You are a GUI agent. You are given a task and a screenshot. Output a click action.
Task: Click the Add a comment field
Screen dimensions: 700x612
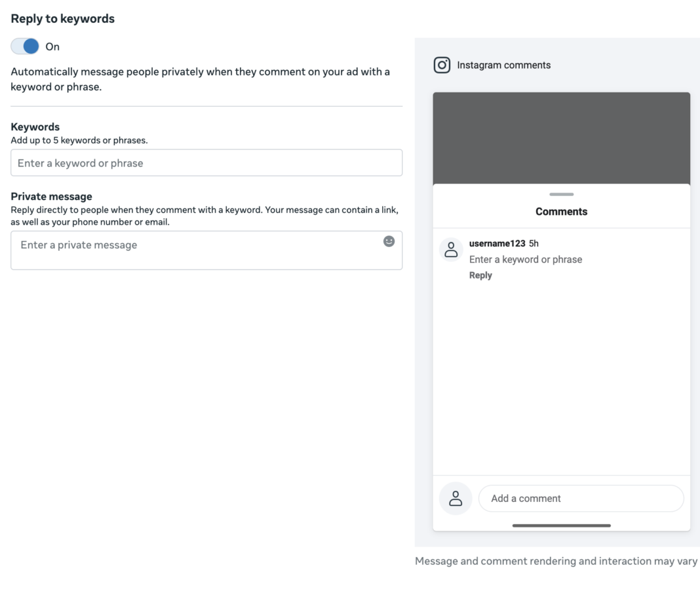click(x=581, y=498)
